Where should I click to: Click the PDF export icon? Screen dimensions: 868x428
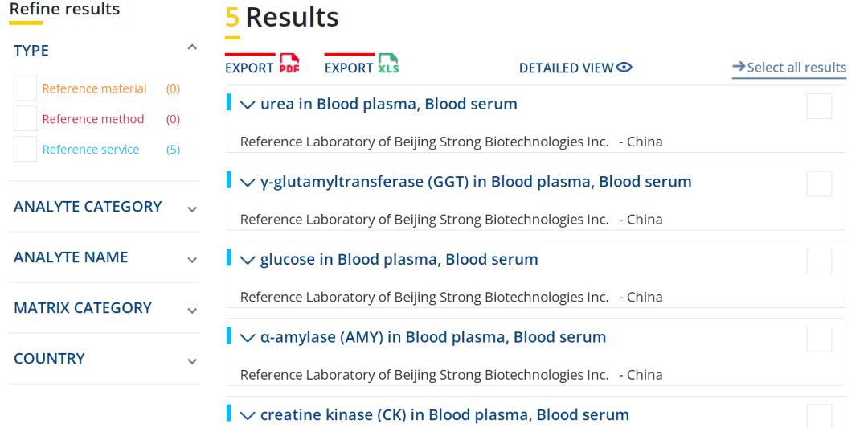click(x=289, y=64)
